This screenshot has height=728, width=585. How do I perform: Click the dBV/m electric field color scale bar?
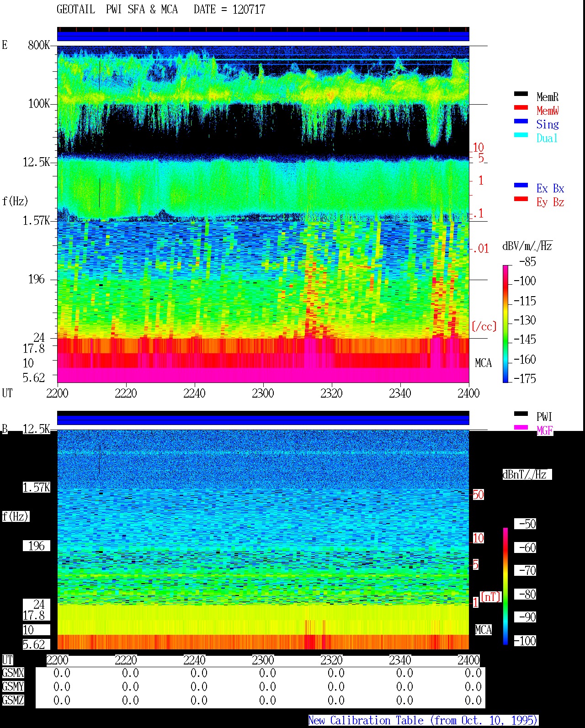click(505, 324)
